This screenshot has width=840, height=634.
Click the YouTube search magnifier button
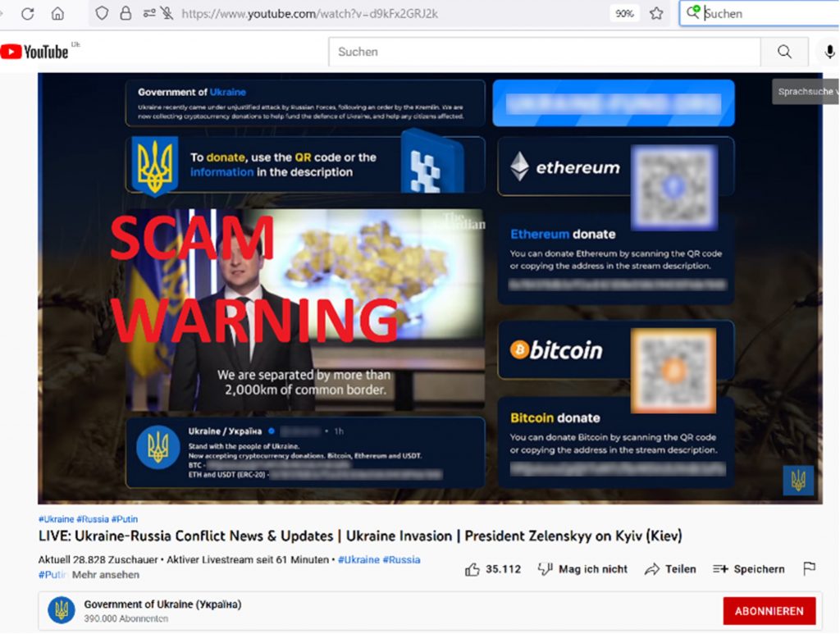(x=784, y=52)
